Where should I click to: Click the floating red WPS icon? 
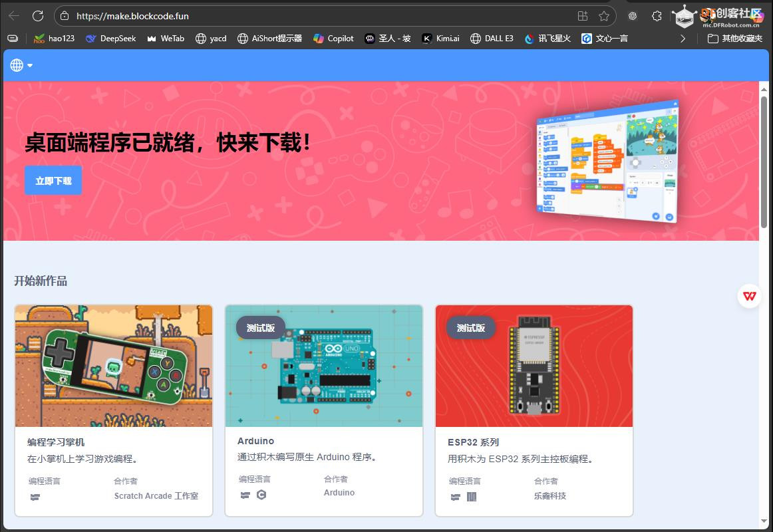749,296
